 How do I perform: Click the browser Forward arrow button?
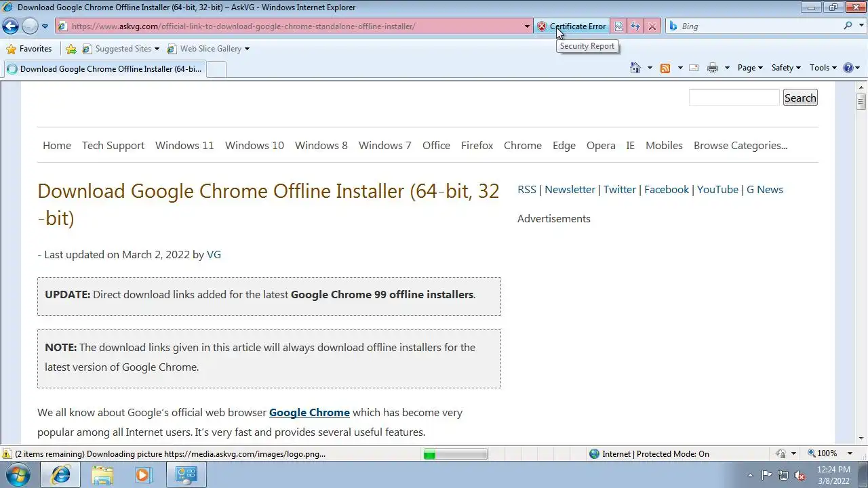30,26
